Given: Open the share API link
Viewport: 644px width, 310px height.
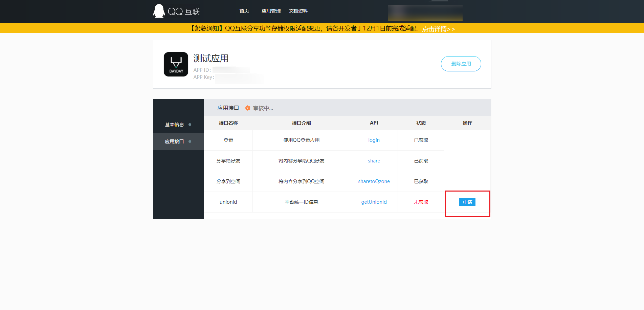Looking at the screenshot, I should coord(374,161).
